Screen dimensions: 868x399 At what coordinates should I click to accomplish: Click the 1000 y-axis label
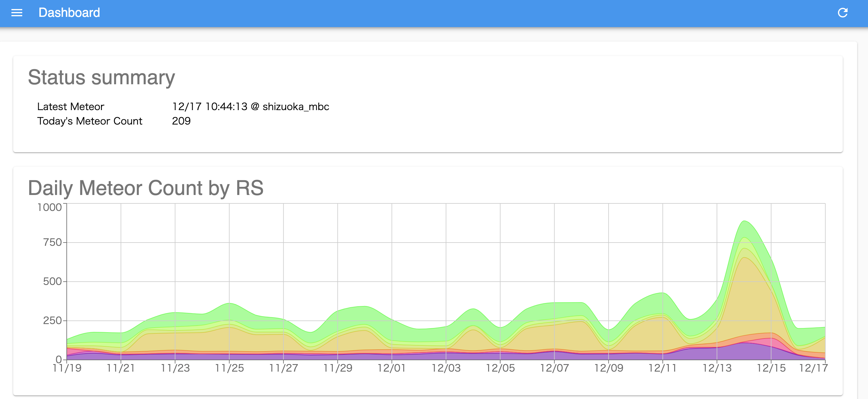(50, 207)
